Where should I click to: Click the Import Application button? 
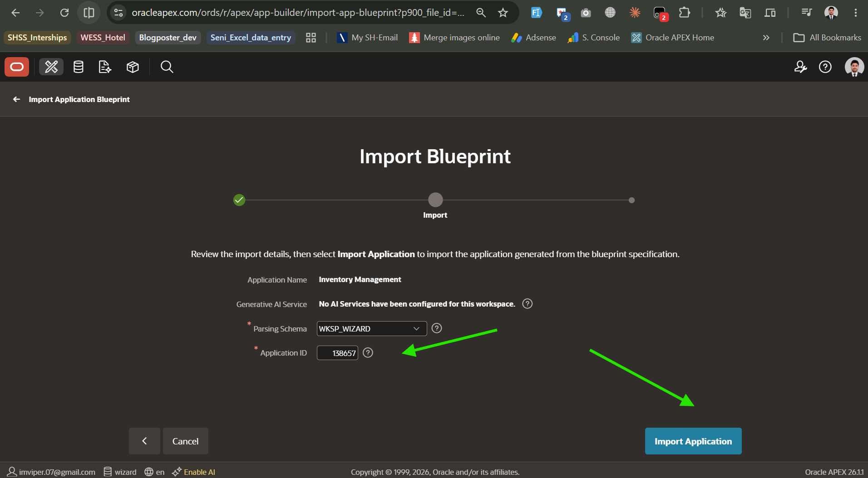693,441
